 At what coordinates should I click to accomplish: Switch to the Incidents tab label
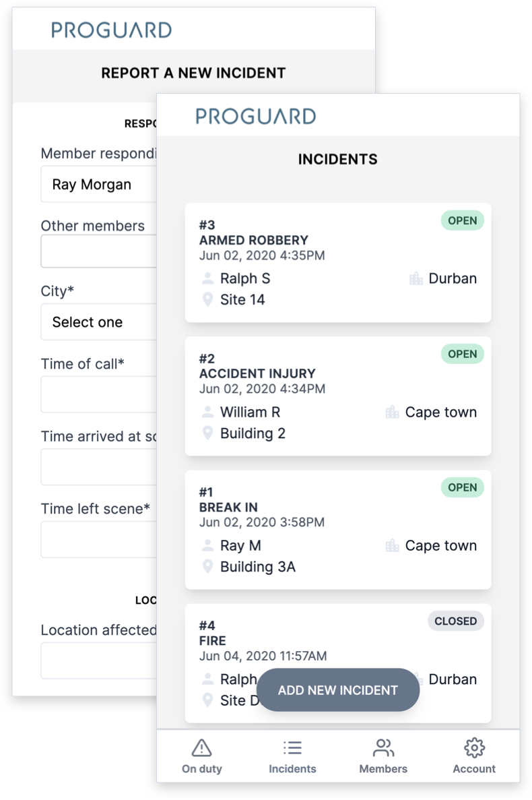292,769
